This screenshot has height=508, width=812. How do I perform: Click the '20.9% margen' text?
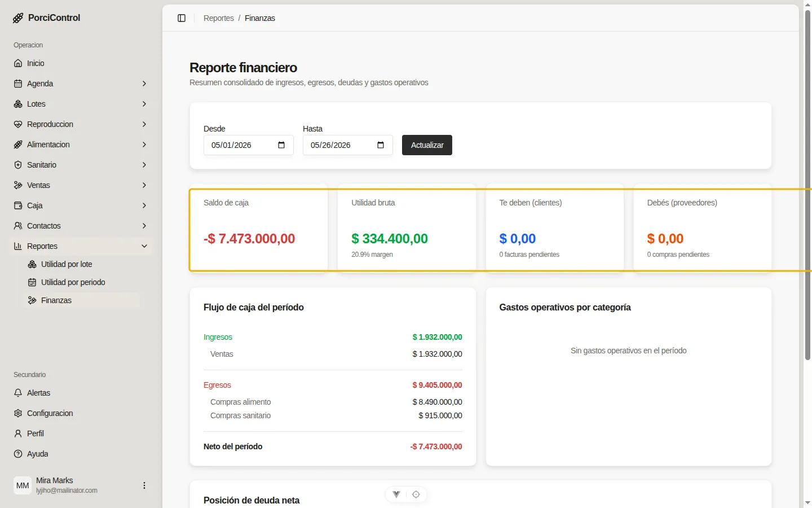coord(372,255)
